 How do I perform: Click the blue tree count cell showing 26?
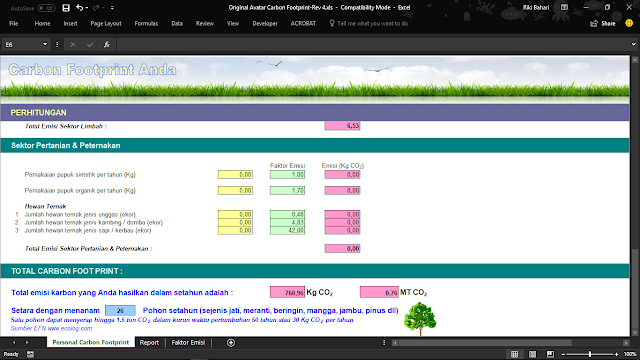pyautogui.click(x=120, y=311)
